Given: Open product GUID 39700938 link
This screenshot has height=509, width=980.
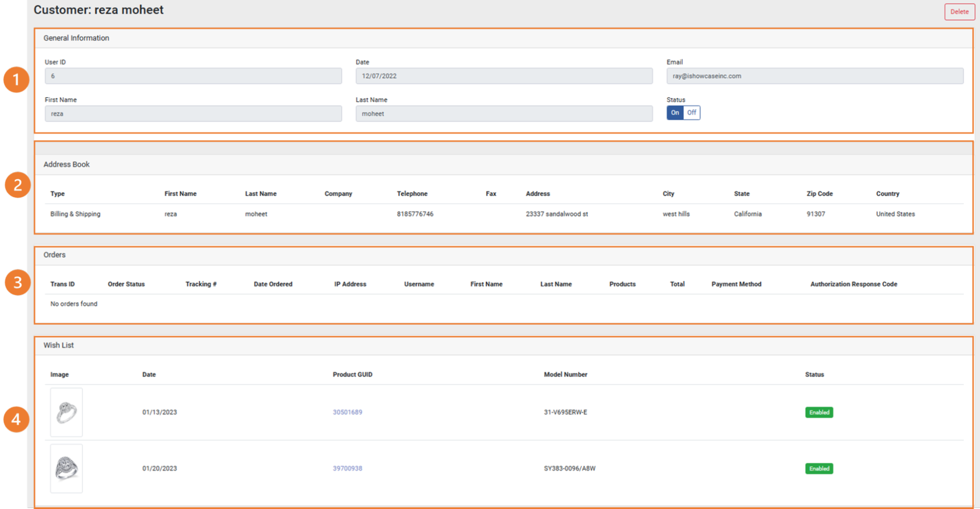Looking at the screenshot, I should tap(347, 468).
